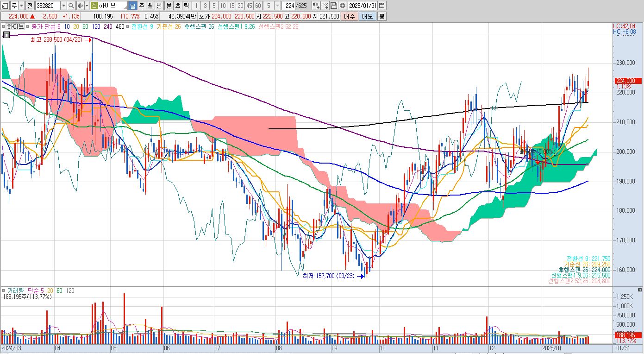Viewport: 644px width, 354px height.
Task: Select the daily (일) period toggle
Action: click(132, 6)
